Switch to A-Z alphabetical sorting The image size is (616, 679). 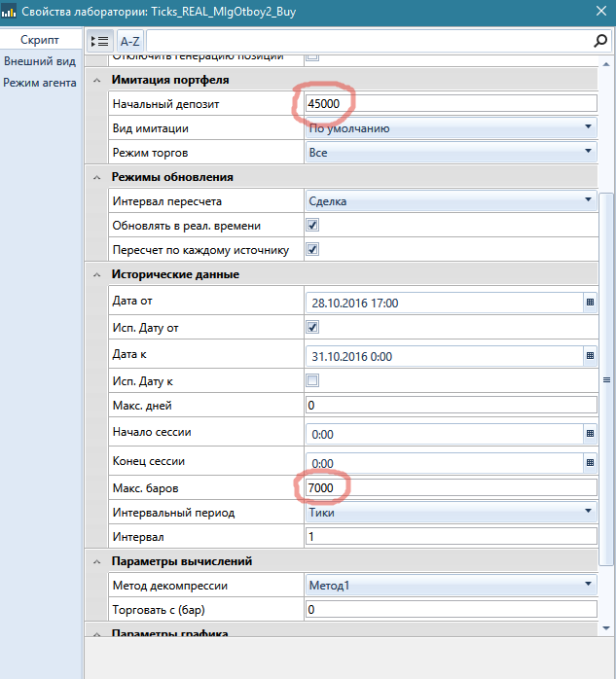pyautogui.click(x=129, y=41)
